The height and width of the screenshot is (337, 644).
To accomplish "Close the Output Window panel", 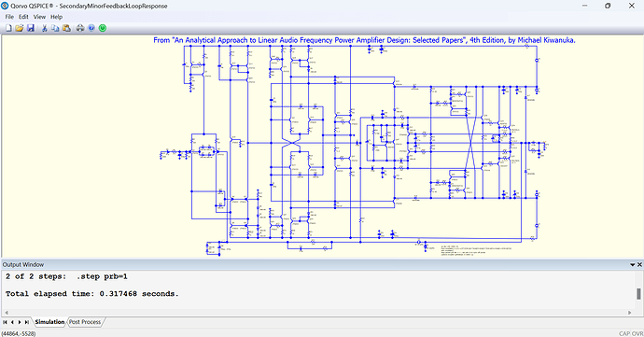I will [x=639, y=265].
